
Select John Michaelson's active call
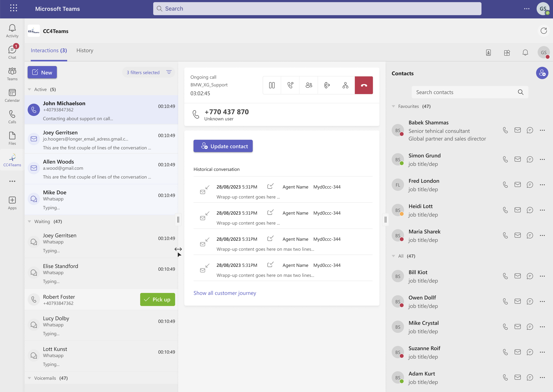click(x=101, y=110)
